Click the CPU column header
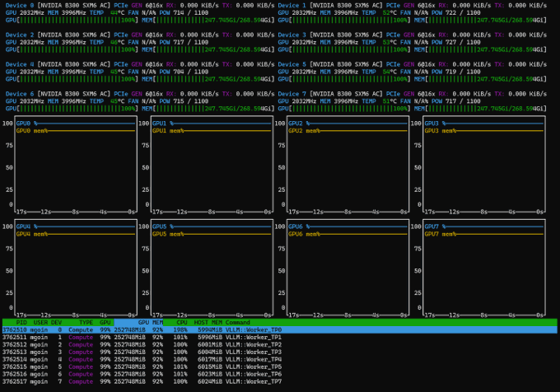The height and width of the screenshot is (392, 560). (182, 322)
